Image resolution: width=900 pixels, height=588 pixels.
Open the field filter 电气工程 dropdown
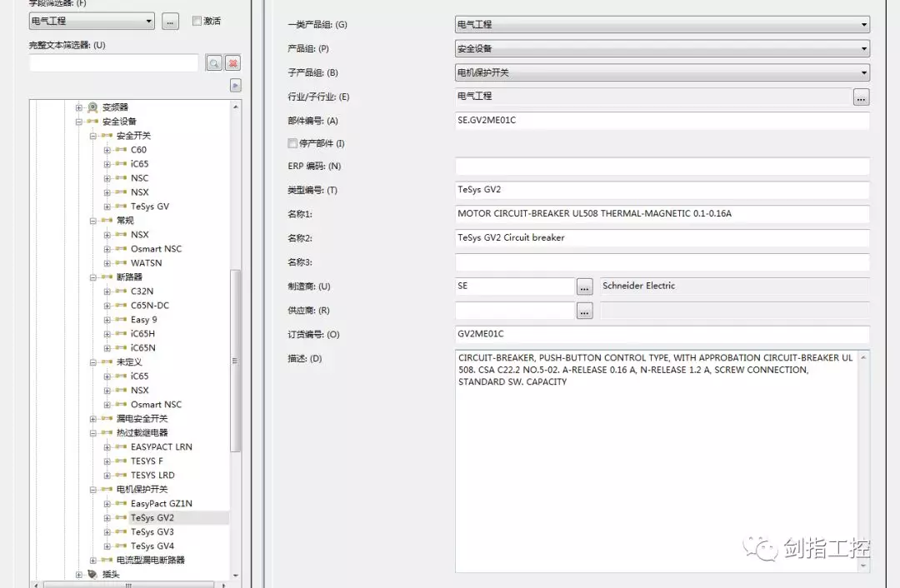[92, 22]
